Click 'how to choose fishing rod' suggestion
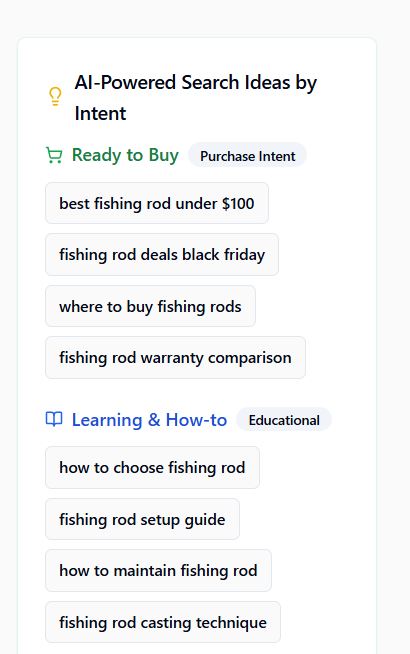 (x=152, y=467)
